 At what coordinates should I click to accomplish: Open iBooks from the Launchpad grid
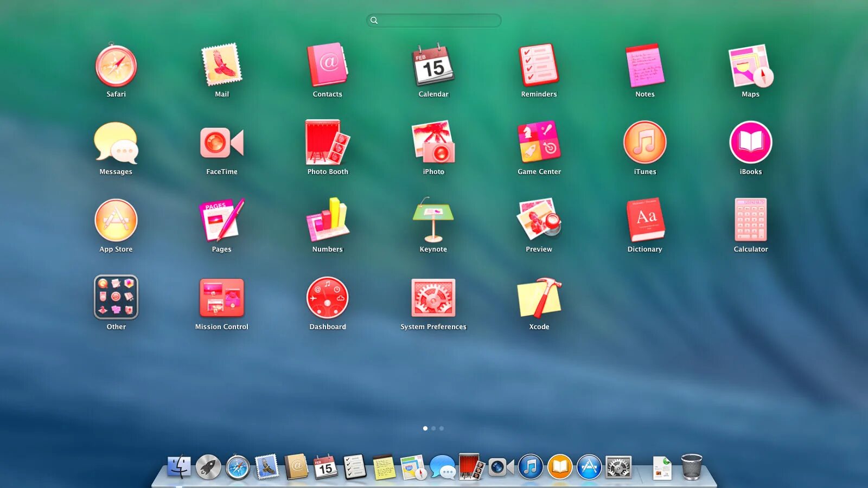[x=751, y=142]
